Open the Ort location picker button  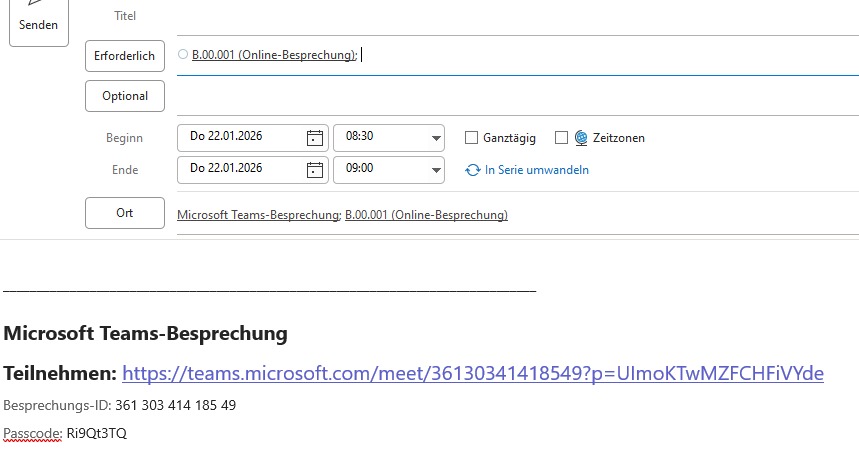tap(124, 213)
